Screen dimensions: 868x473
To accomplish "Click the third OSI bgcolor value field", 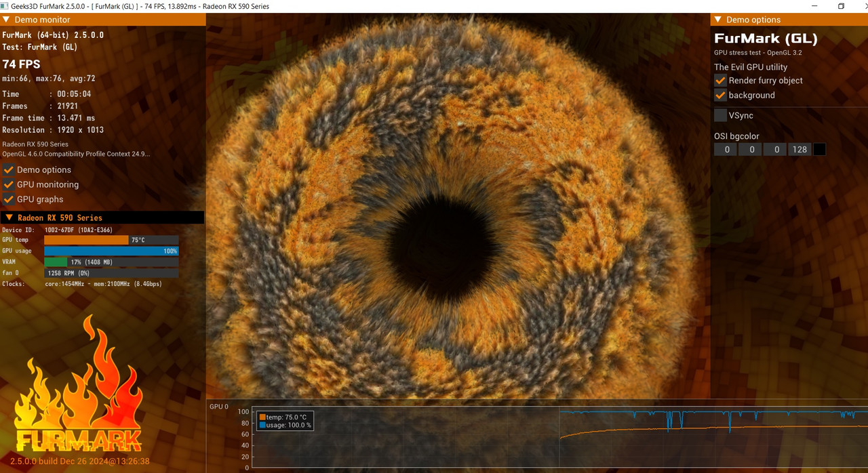I will click(x=775, y=149).
